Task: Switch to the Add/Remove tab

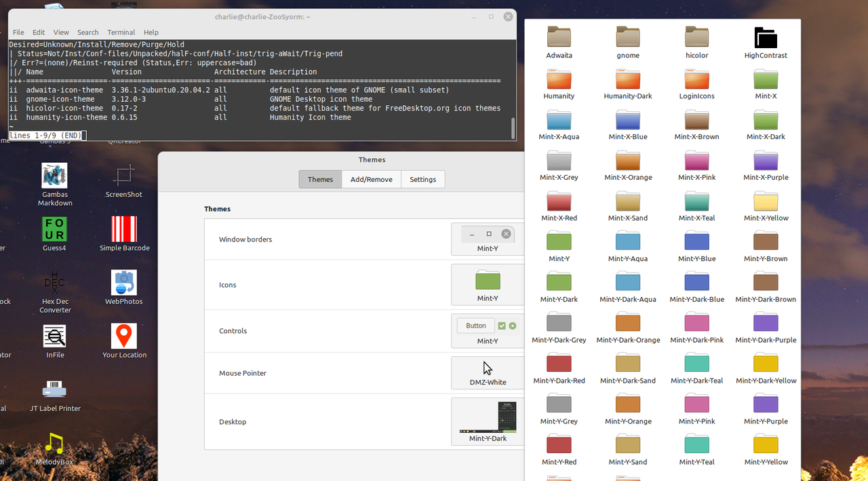Action: [x=371, y=179]
